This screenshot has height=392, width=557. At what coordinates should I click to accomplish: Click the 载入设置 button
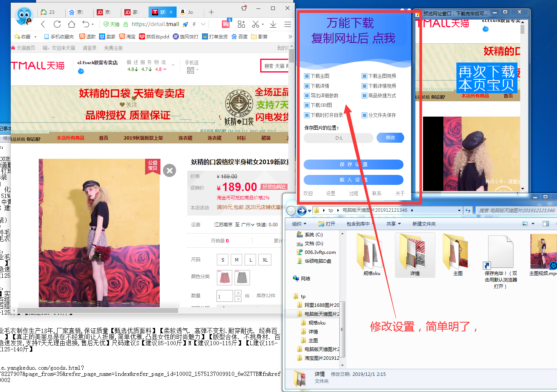(x=354, y=180)
